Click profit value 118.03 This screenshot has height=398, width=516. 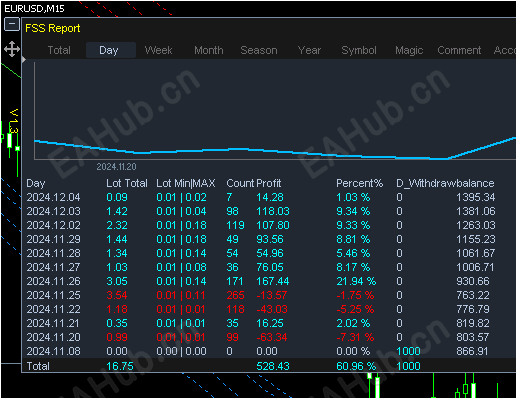click(273, 211)
